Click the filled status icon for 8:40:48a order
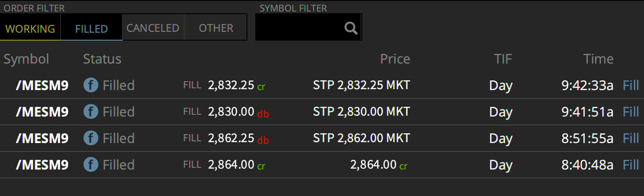The height and width of the screenshot is (196, 644). point(91,165)
